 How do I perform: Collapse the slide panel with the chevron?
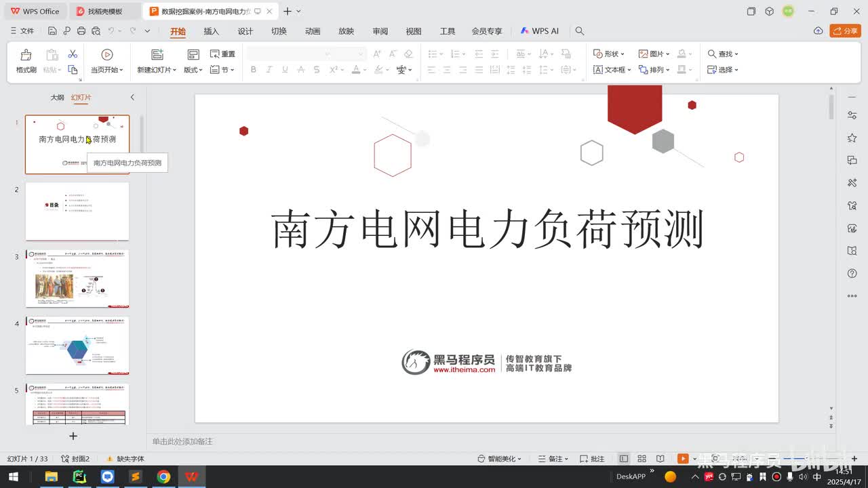132,98
